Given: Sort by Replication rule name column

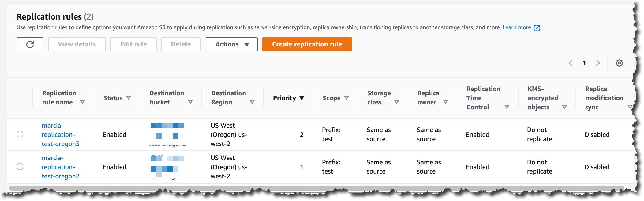Looking at the screenshot, I should 83,102.
